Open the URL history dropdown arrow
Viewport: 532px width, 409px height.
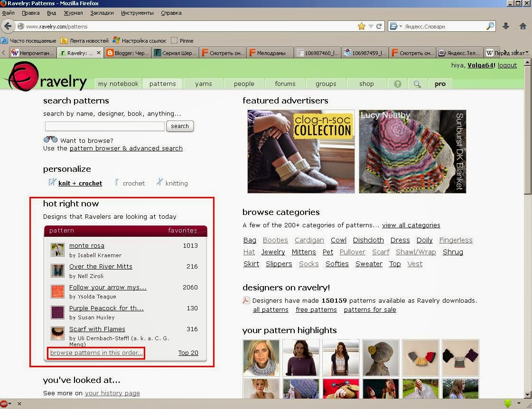(x=371, y=26)
